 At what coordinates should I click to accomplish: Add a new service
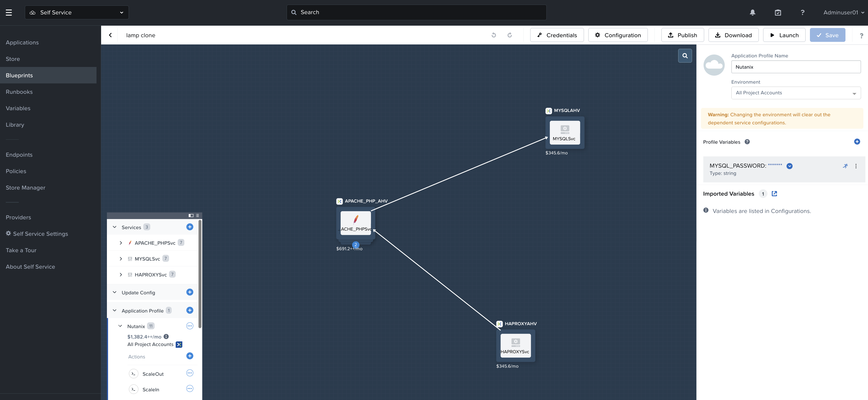pyautogui.click(x=190, y=227)
